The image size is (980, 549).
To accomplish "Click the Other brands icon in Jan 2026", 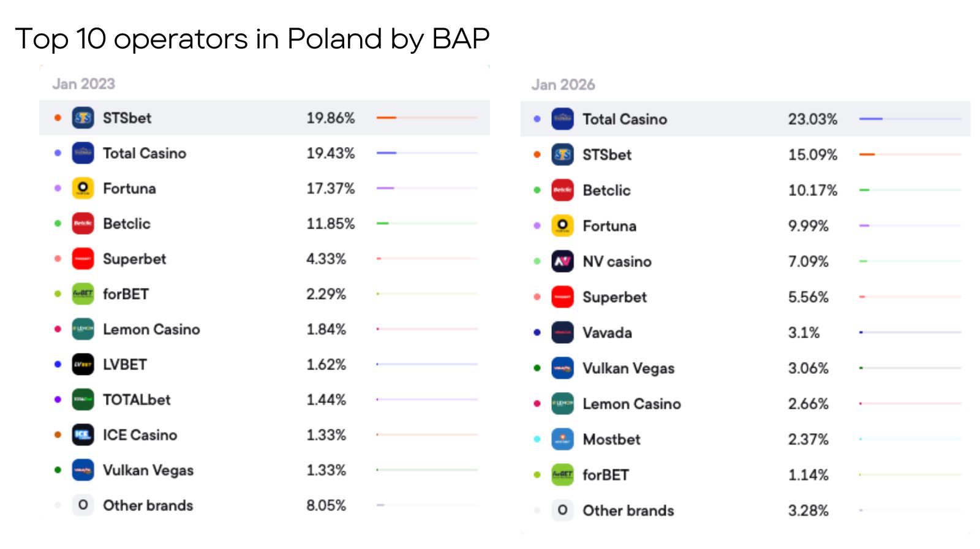I will pyautogui.click(x=562, y=510).
